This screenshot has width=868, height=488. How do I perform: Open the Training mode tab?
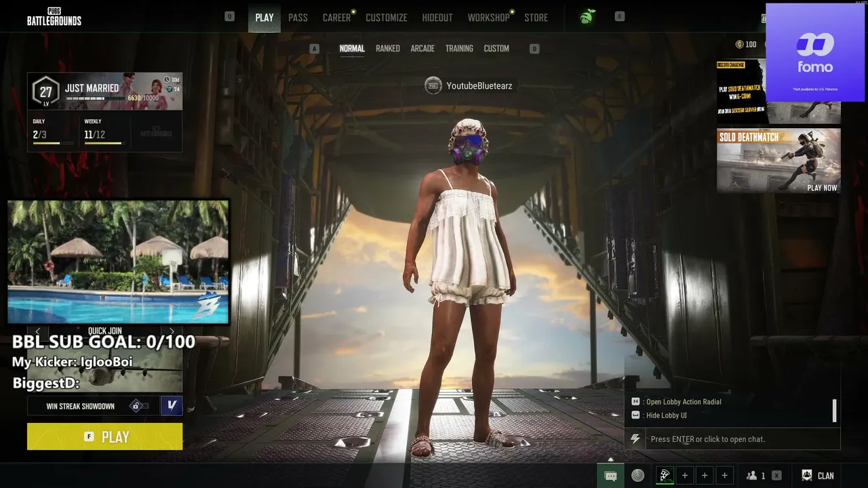(x=459, y=49)
